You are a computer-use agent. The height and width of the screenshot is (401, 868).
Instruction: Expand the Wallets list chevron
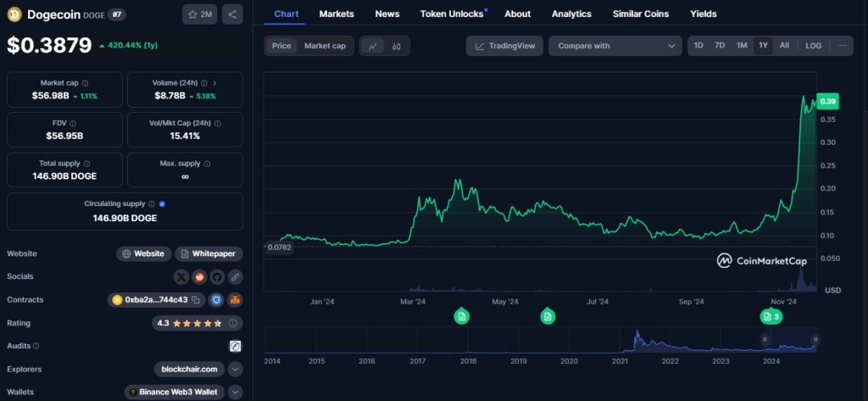(x=236, y=393)
